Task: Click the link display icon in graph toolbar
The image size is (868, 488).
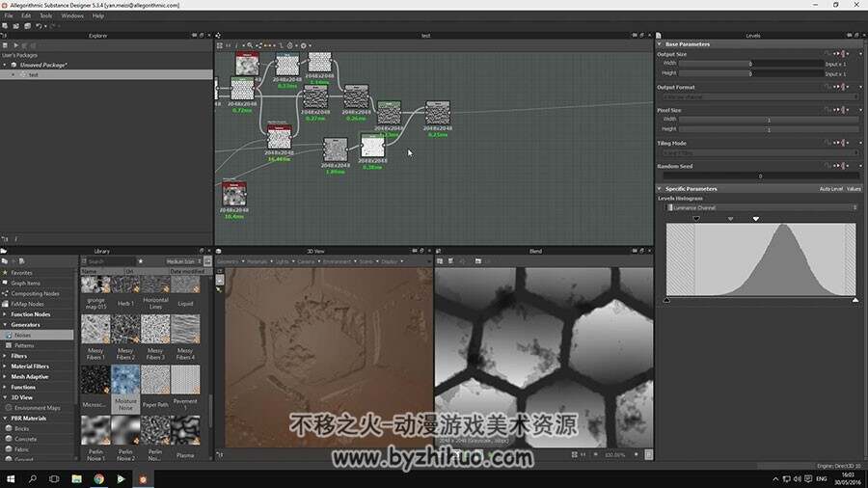Action: pyautogui.click(x=258, y=45)
